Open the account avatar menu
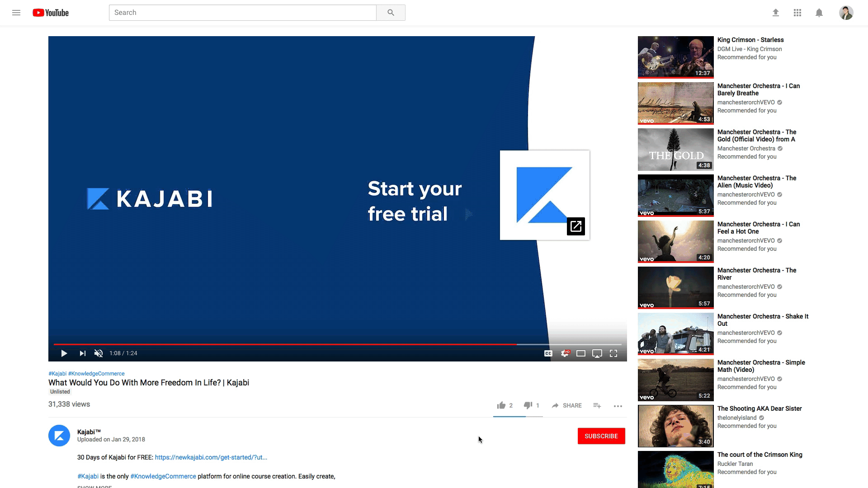Viewport: 868px width, 488px height. [x=846, y=13]
